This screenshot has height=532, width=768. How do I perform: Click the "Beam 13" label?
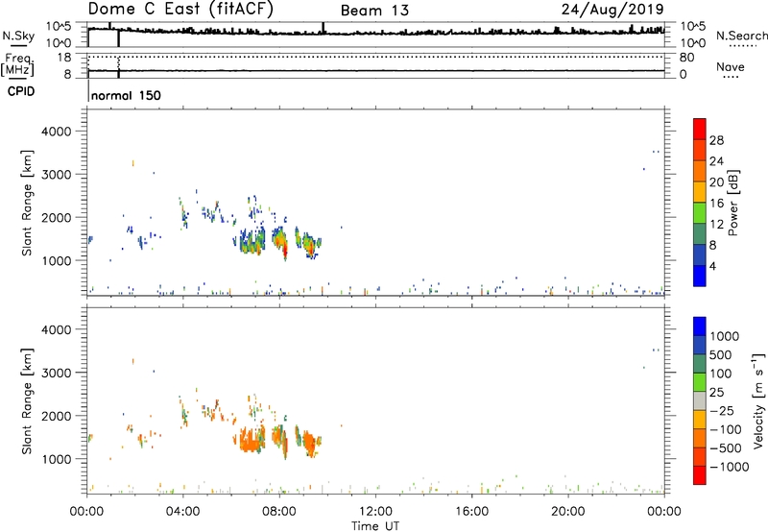(x=374, y=11)
